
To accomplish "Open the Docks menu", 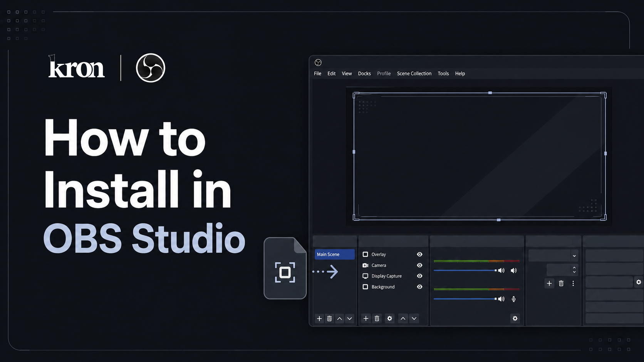I will click(x=364, y=73).
